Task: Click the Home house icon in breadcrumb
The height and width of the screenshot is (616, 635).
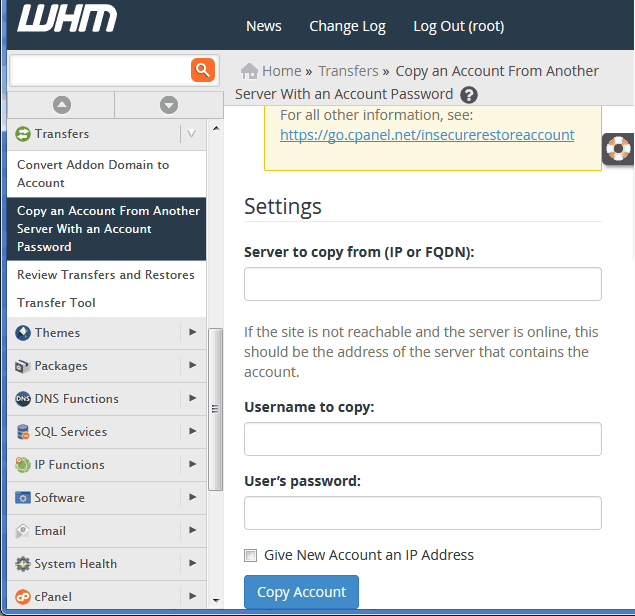Action: 249,71
